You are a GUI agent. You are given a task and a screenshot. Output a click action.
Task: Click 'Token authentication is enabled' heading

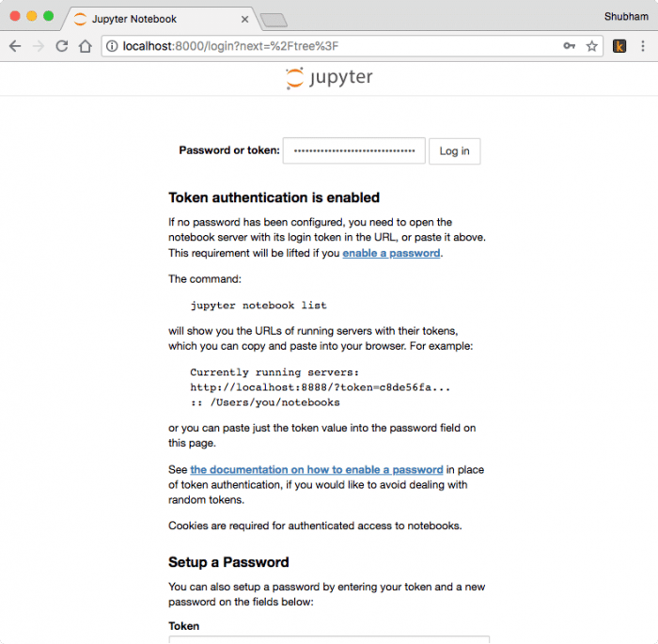click(274, 197)
